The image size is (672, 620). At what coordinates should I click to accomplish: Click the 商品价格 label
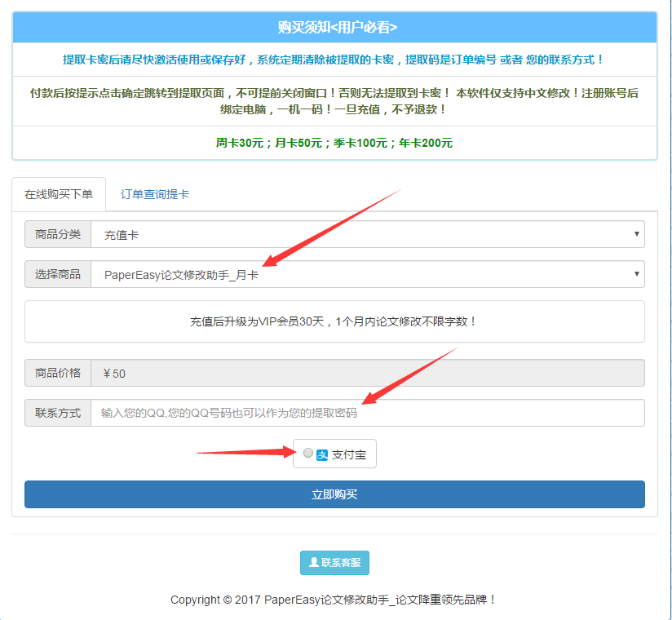coord(58,373)
